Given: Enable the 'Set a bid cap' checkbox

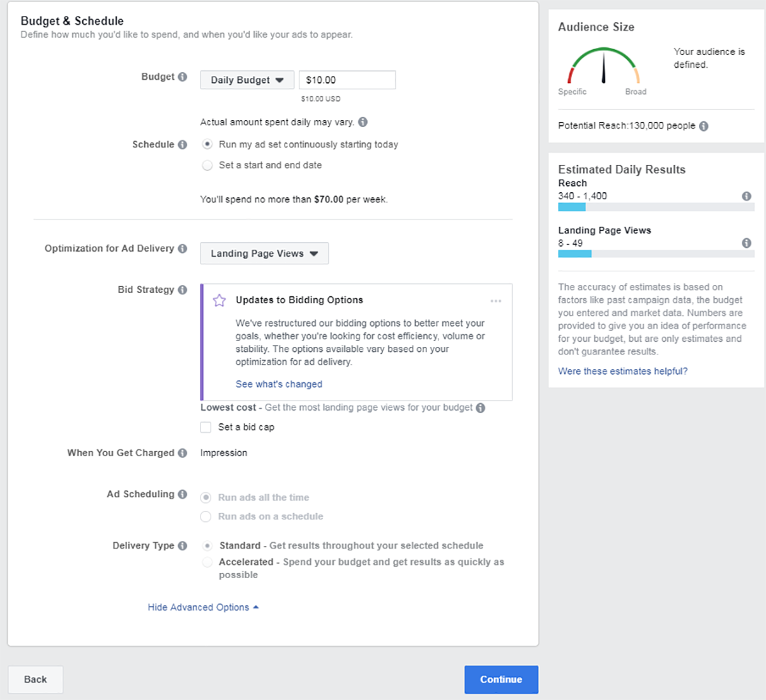Looking at the screenshot, I should point(206,427).
